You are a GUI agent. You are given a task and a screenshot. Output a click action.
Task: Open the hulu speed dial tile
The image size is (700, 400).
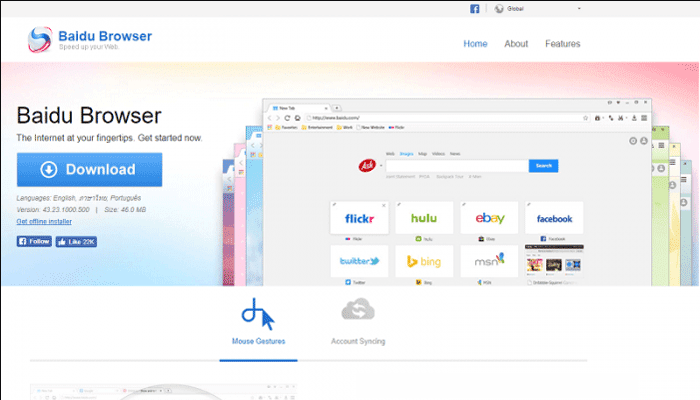pyautogui.click(x=424, y=218)
